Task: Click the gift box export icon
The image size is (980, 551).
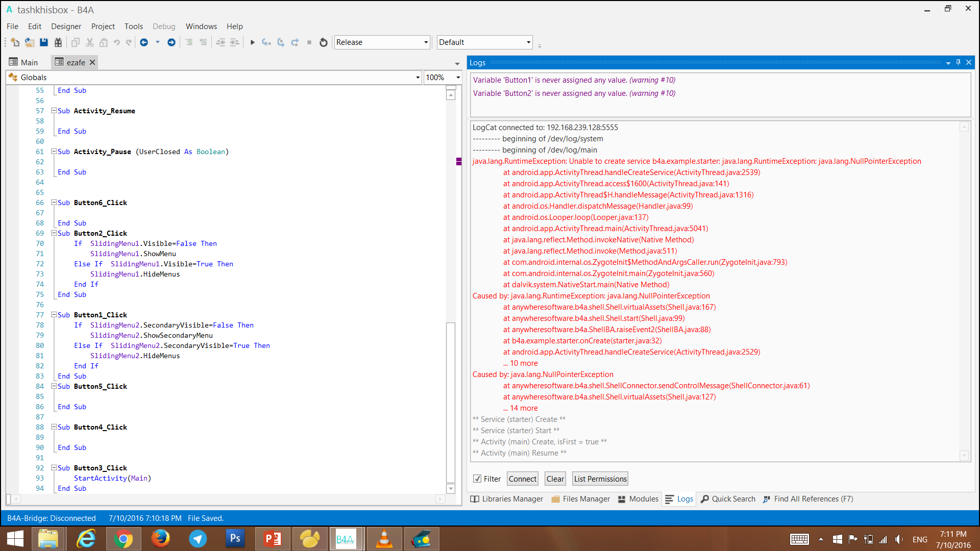Action: (58, 42)
